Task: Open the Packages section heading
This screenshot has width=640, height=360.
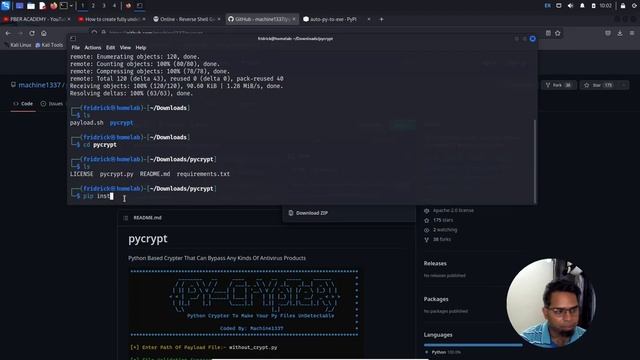Action: [x=436, y=299]
